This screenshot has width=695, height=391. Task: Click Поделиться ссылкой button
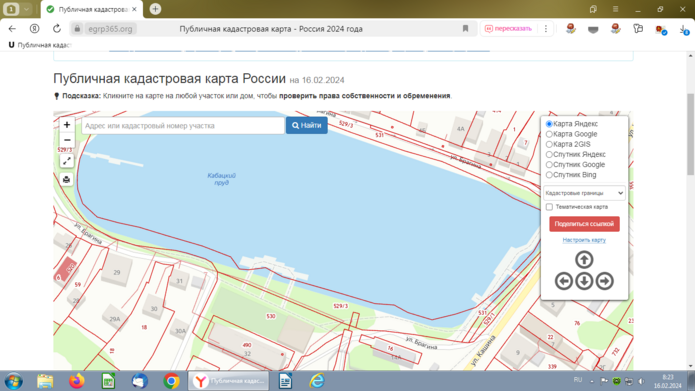[584, 224]
